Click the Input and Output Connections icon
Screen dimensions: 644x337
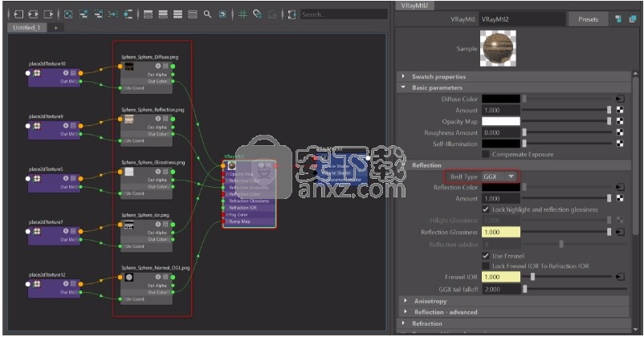pyautogui.click(x=33, y=14)
